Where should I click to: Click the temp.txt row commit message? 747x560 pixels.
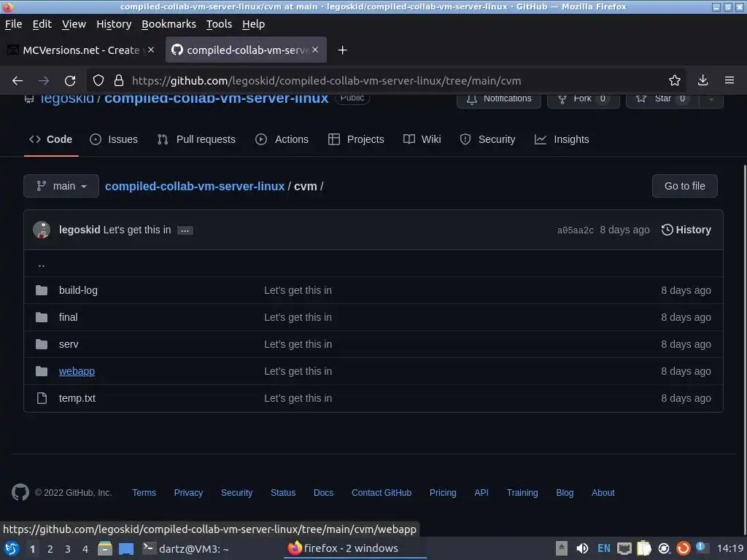(x=298, y=398)
